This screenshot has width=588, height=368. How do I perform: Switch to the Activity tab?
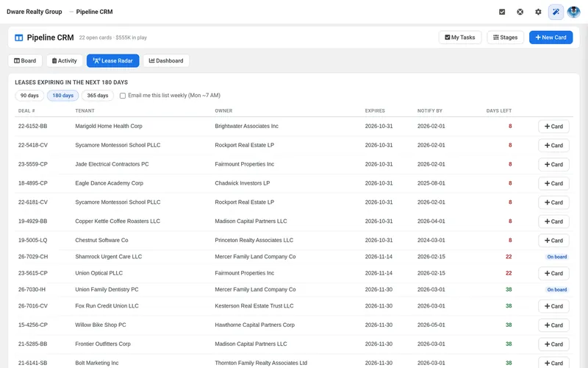[x=65, y=61]
